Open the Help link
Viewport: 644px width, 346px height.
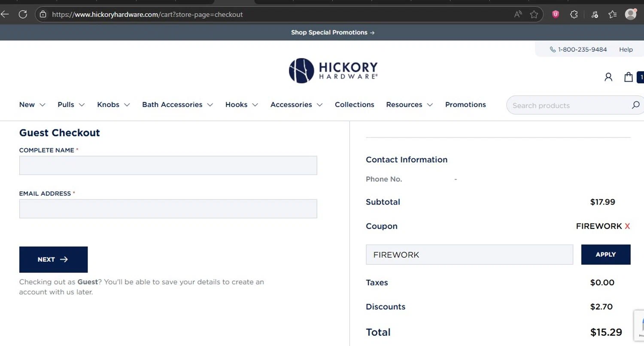click(626, 49)
